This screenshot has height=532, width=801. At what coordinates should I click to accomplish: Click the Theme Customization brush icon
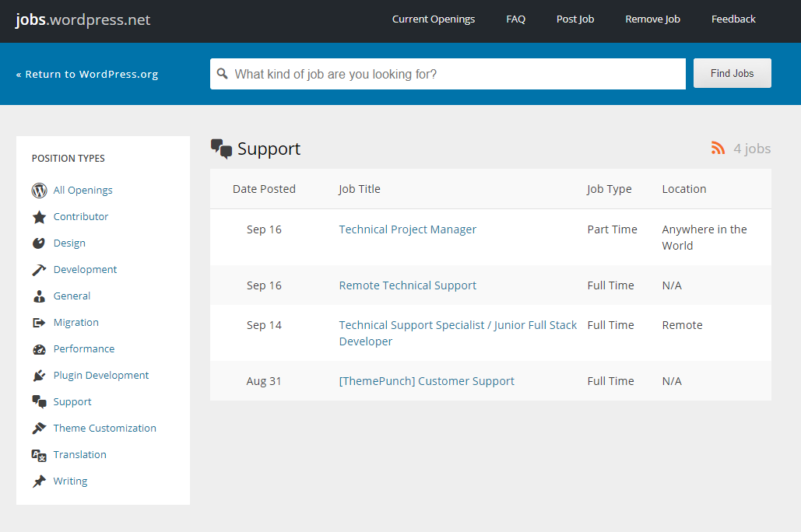[x=39, y=429]
